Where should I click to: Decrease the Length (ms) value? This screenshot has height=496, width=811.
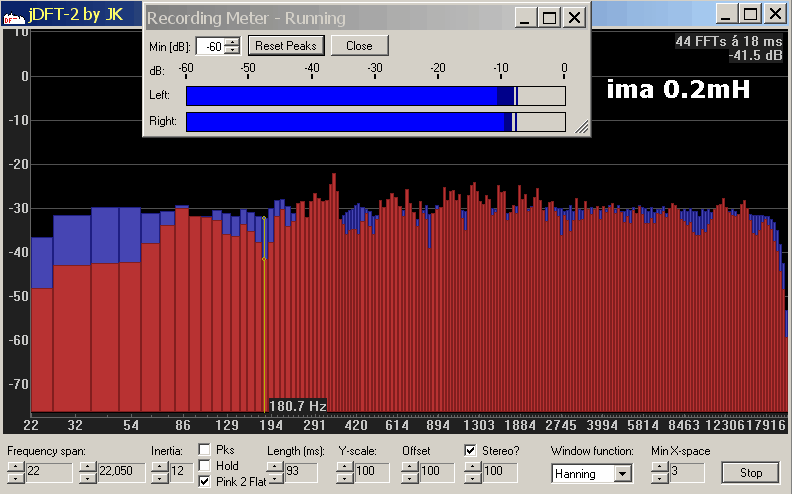click(276, 477)
